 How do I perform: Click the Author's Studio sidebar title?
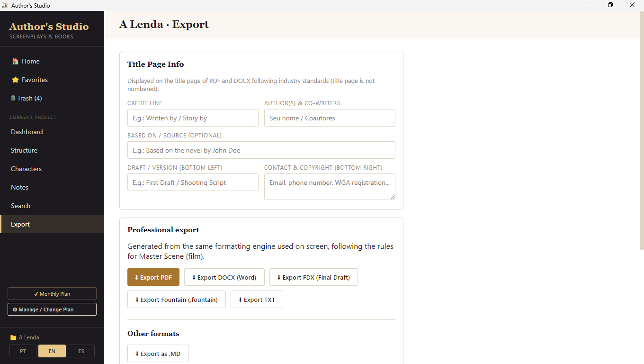49,27
